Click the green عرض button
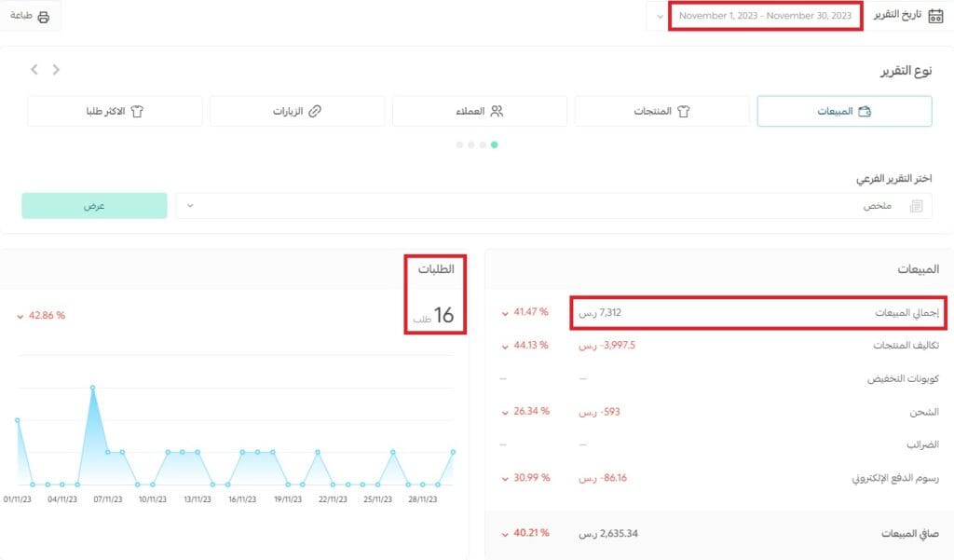The image size is (954, 560). tap(94, 206)
